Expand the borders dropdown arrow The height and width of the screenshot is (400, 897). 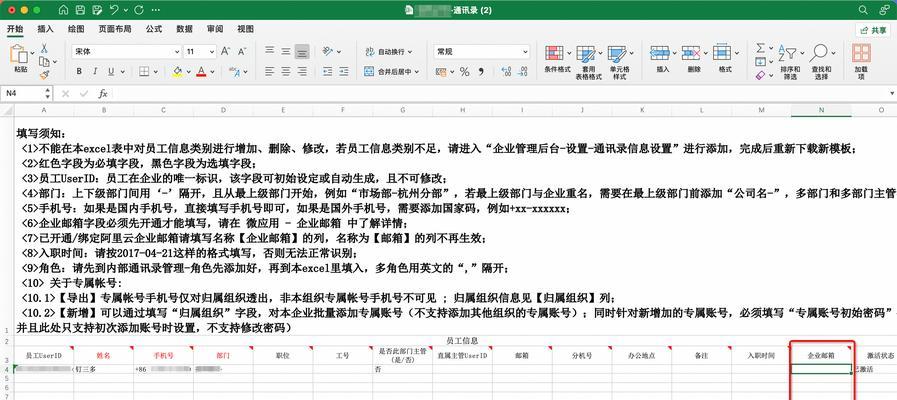point(156,72)
